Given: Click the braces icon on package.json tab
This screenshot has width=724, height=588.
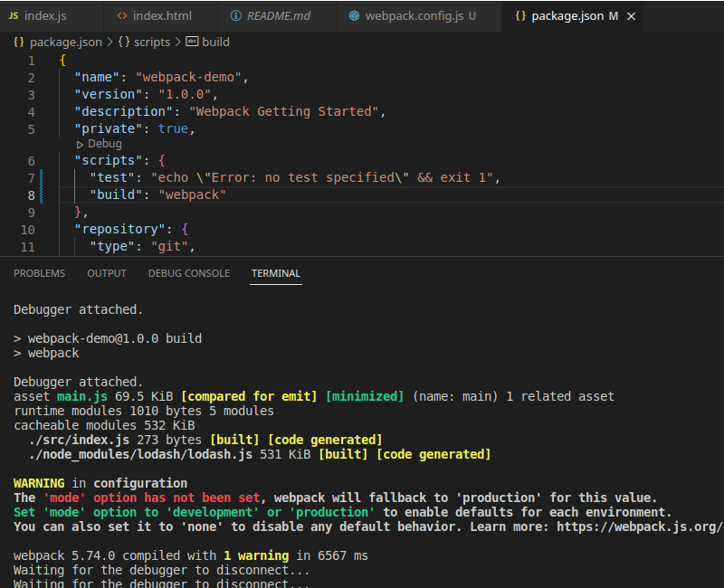Looking at the screenshot, I should [x=520, y=16].
